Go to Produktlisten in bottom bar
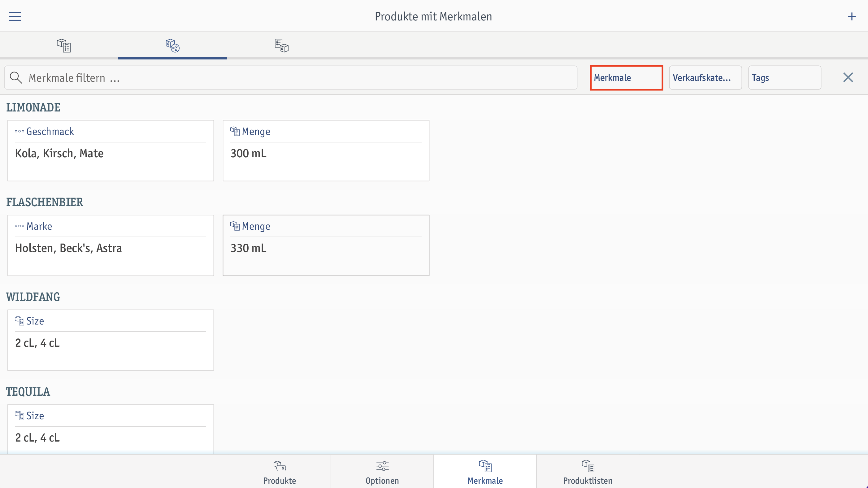Image resolution: width=868 pixels, height=488 pixels. [x=588, y=472]
